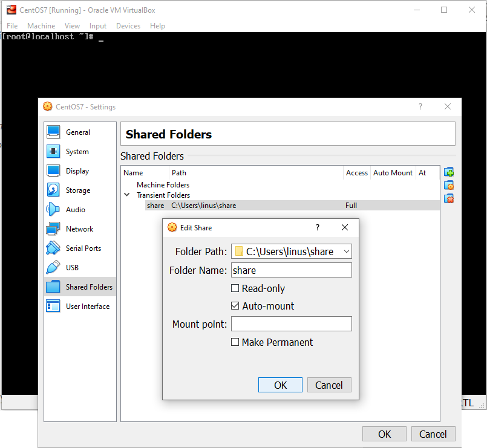This screenshot has width=487, height=448.
Task: Maximize the CentOS7 VirtualBox window
Action: coord(444,10)
